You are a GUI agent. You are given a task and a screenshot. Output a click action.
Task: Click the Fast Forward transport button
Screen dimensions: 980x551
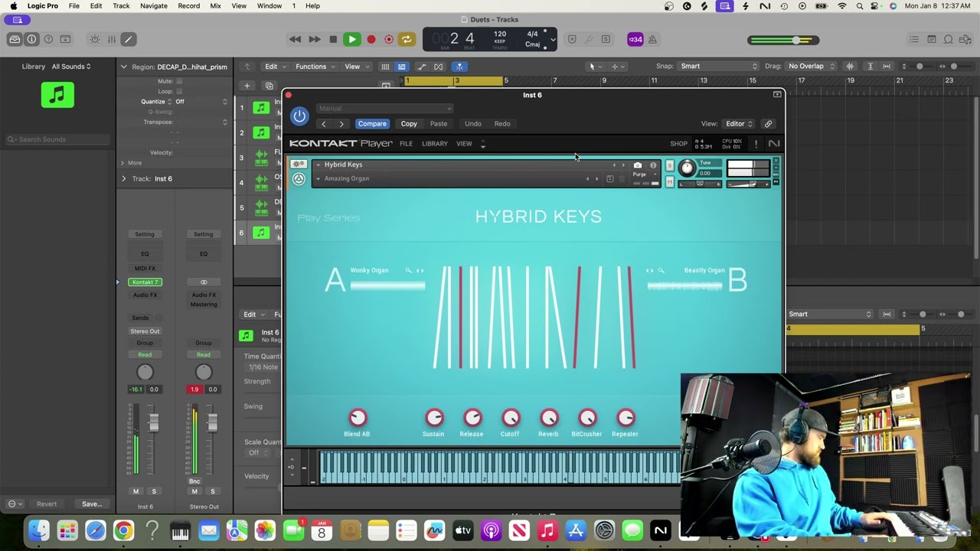click(x=314, y=39)
